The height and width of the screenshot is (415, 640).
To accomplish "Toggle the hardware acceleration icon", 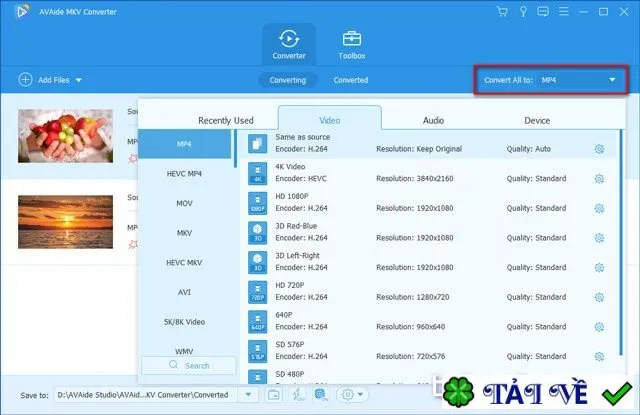I will point(321,395).
